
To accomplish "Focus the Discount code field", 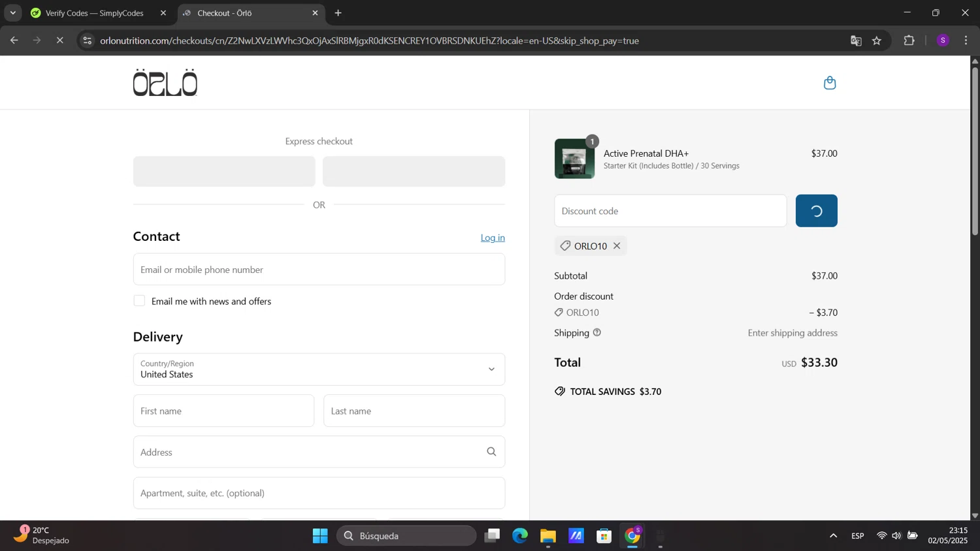I will (x=670, y=211).
